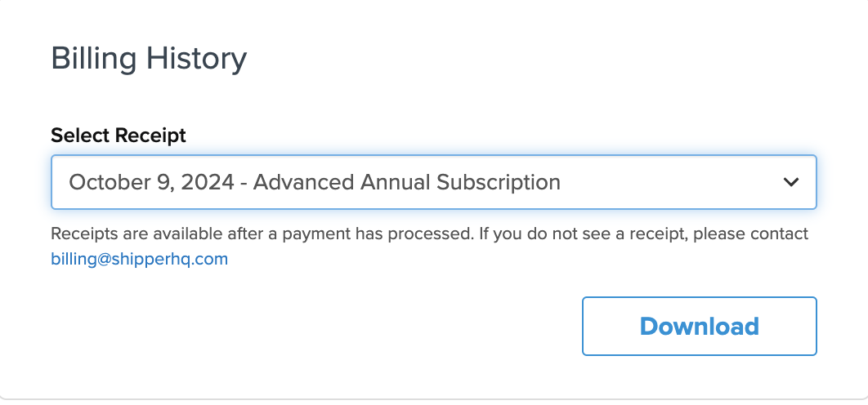
Task: Download the selected October 9 receipt
Action: [x=699, y=327]
